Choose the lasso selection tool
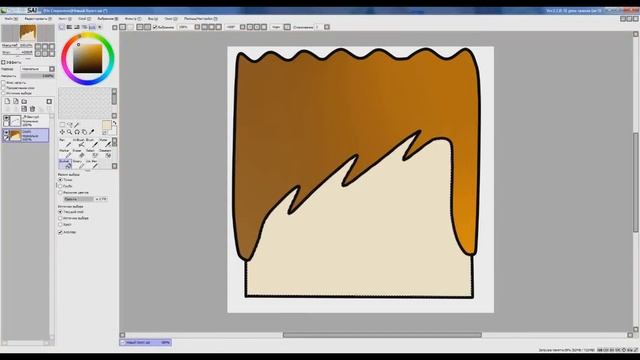The height and width of the screenshot is (360, 640). point(69,124)
